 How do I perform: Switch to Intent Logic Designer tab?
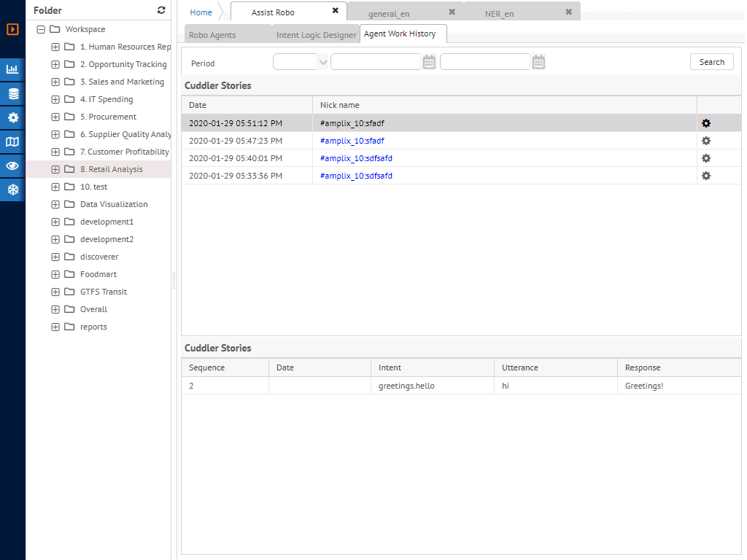316,35
